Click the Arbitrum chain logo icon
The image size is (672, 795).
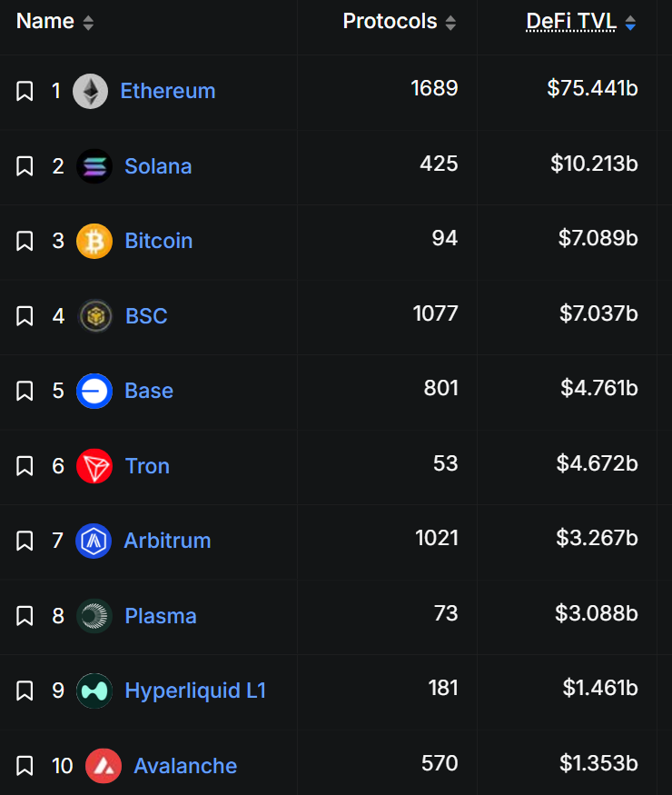[94, 541]
